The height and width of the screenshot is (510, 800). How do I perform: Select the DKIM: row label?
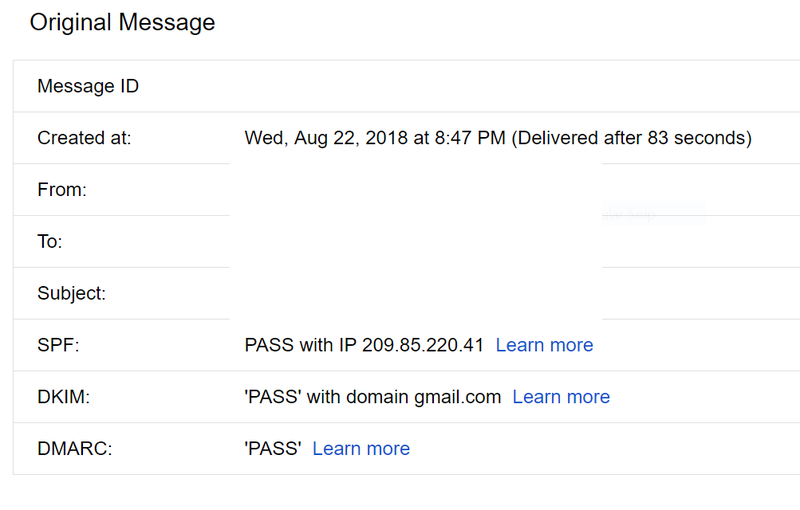coord(64,397)
